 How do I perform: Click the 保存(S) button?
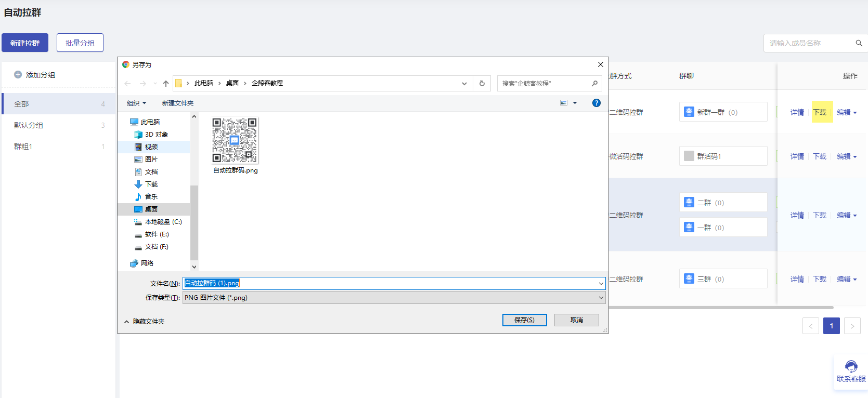524,320
